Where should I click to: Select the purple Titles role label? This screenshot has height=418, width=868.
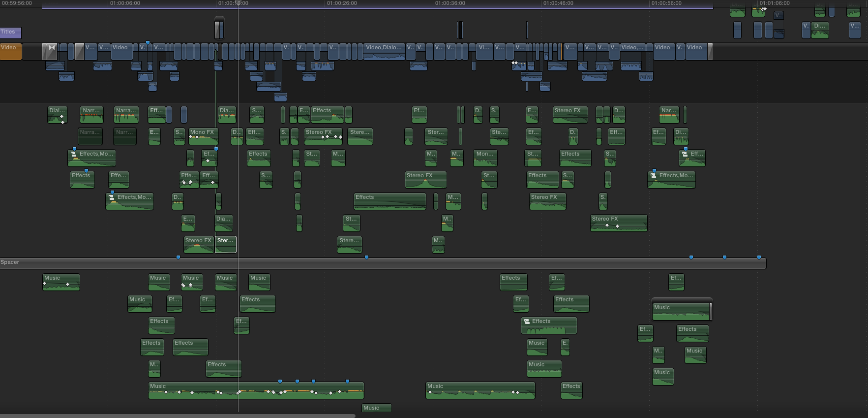10,32
